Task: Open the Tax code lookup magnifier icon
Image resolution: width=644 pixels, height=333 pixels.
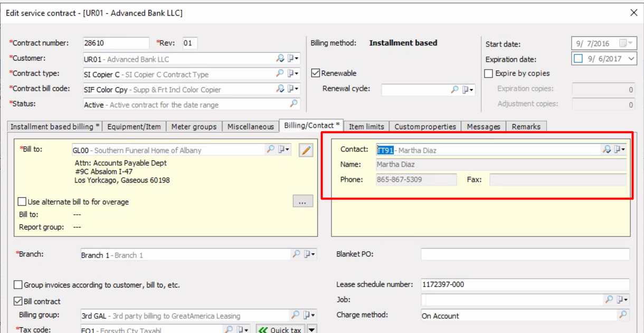Action: tap(229, 330)
